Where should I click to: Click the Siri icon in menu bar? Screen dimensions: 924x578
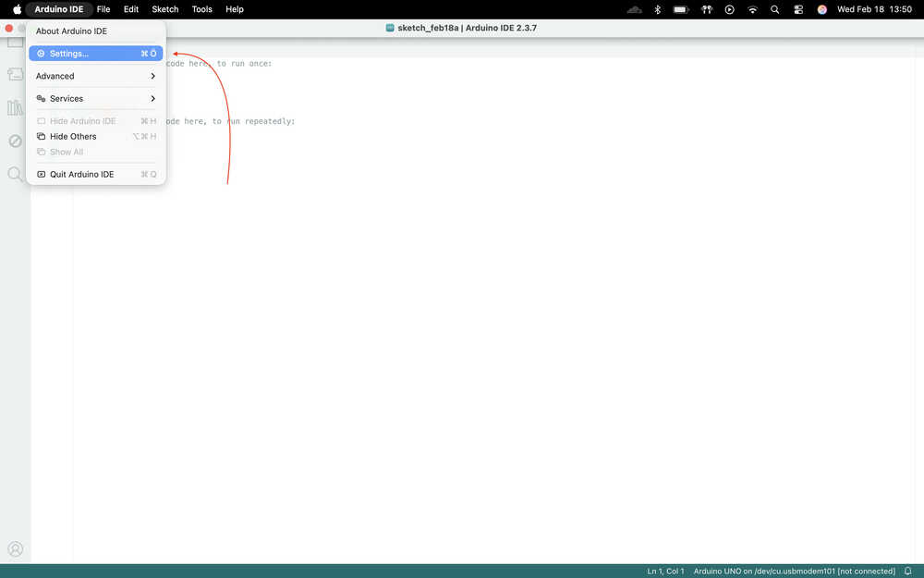click(x=822, y=9)
